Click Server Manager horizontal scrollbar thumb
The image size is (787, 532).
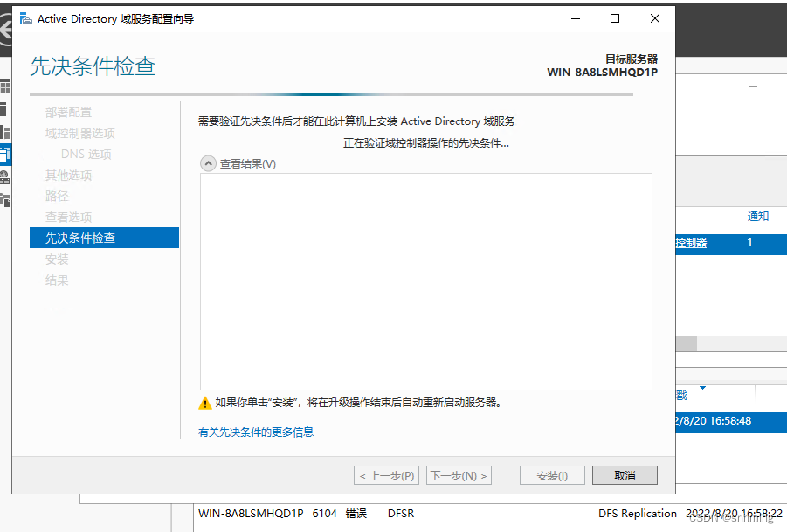coord(687,344)
